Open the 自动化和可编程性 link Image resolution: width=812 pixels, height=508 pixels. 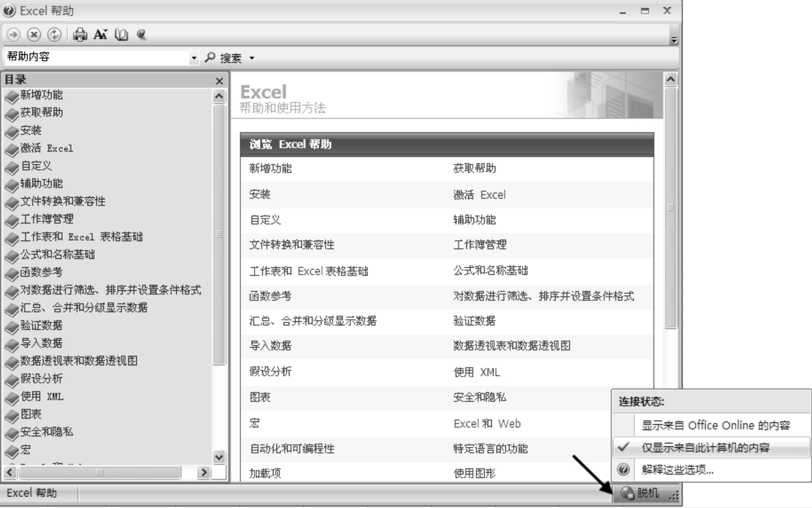[292, 449]
